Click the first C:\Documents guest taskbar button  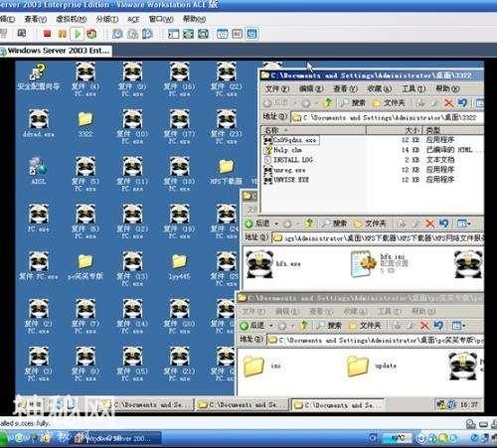pyautogui.click(x=147, y=404)
